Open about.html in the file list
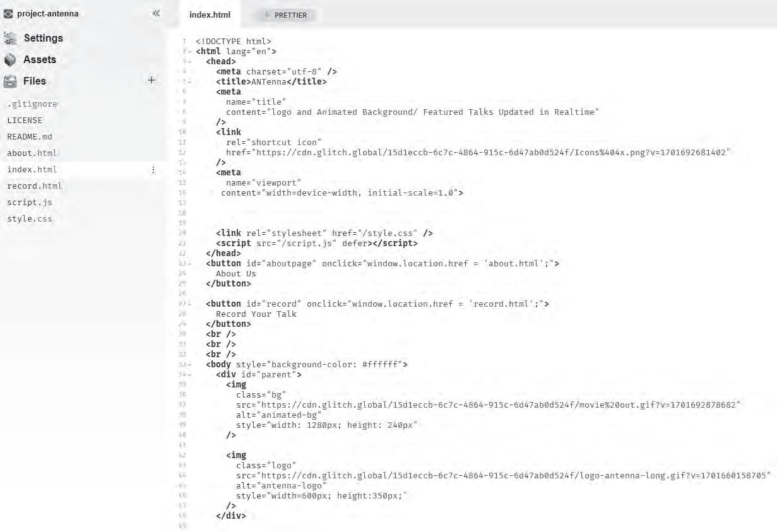Viewport: 777px width, 532px height. [x=32, y=153]
